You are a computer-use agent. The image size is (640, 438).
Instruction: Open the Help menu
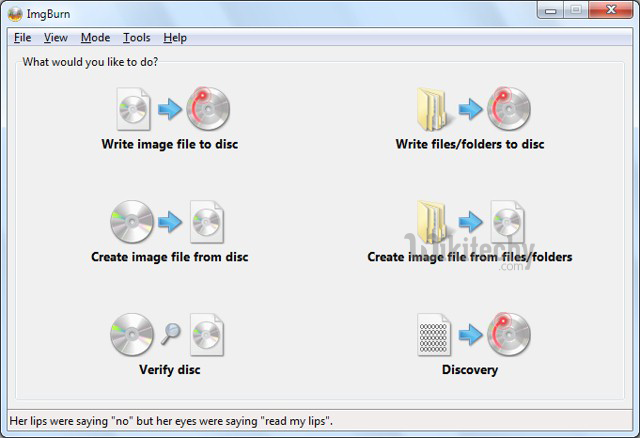coord(175,38)
